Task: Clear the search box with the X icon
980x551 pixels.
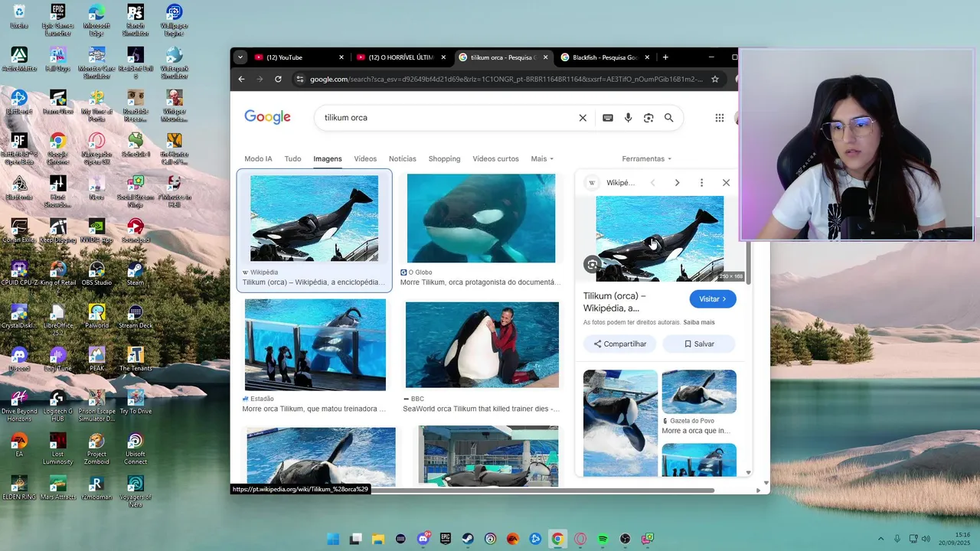Action: pos(583,118)
